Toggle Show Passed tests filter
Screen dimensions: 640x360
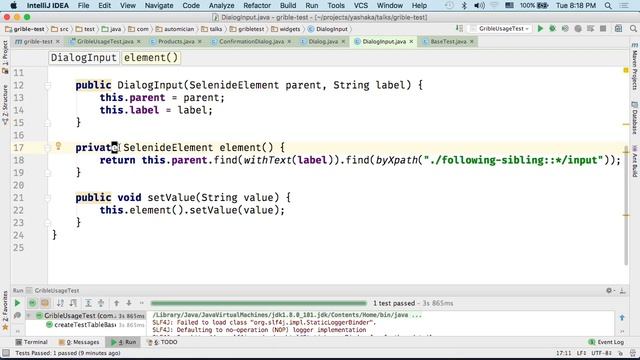tap(32, 303)
